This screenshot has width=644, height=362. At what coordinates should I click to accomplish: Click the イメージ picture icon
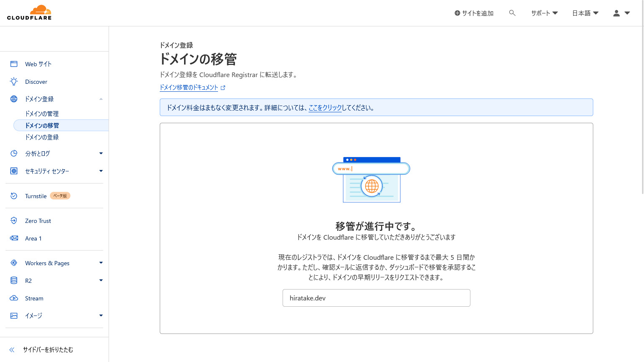pos(14,315)
